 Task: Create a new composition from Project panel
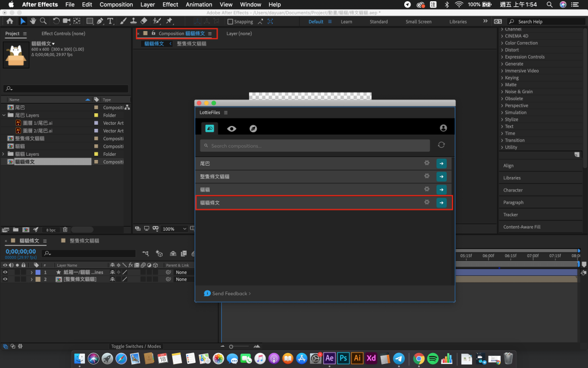pos(26,229)
